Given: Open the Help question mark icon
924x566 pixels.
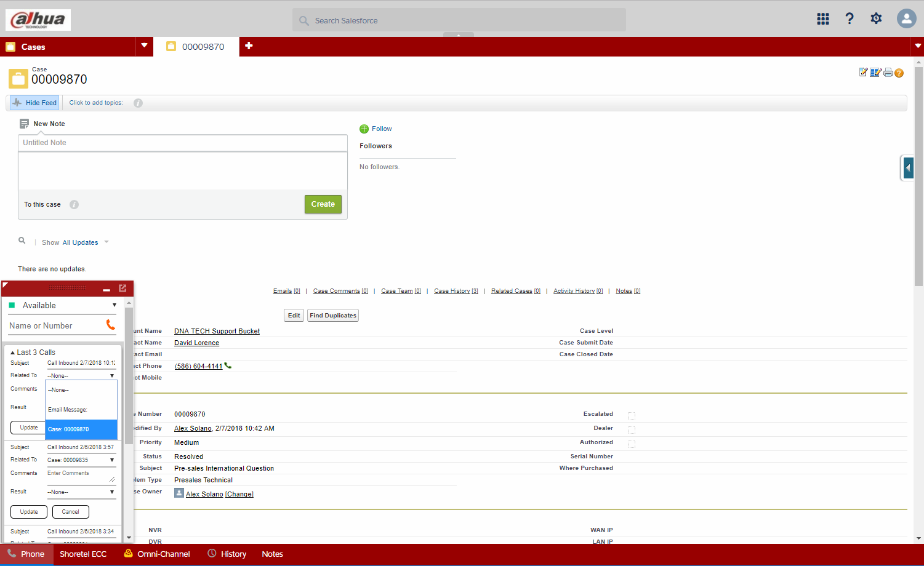Looking at the screenshot, I should coord(850,18).
